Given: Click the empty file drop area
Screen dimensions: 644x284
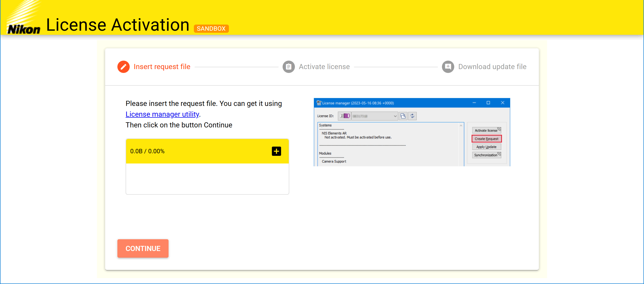Looking at the screenshot, I should pyautogui.click(x=207, y=179).
